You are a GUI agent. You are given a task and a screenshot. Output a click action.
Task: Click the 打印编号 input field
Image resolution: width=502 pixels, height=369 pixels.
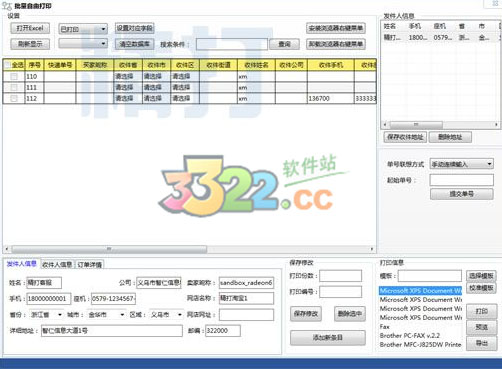341,292
